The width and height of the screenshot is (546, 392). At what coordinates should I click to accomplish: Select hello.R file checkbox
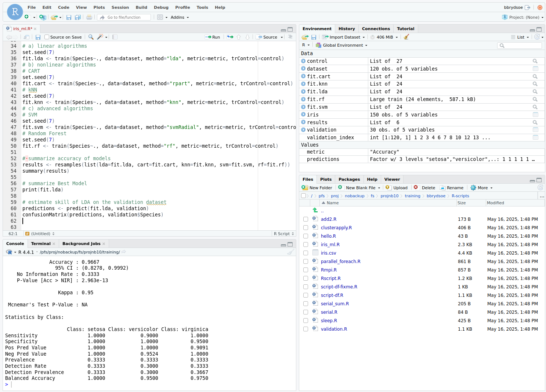pos(305,236)
